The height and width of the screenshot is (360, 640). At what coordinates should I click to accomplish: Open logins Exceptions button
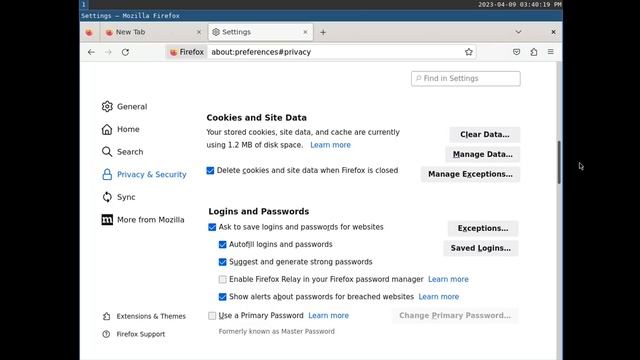(483, 228)
